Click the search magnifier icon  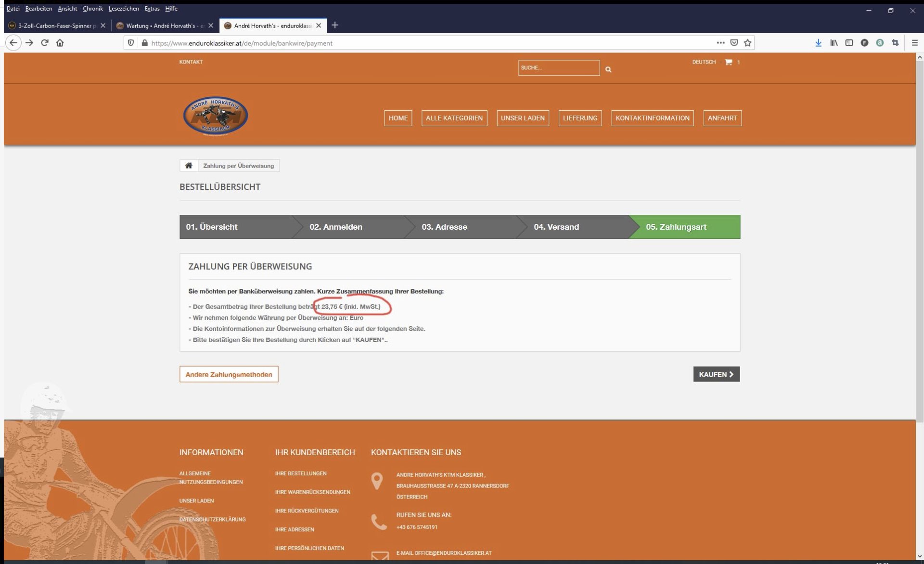pyautogui.click(x=608, y=69)
